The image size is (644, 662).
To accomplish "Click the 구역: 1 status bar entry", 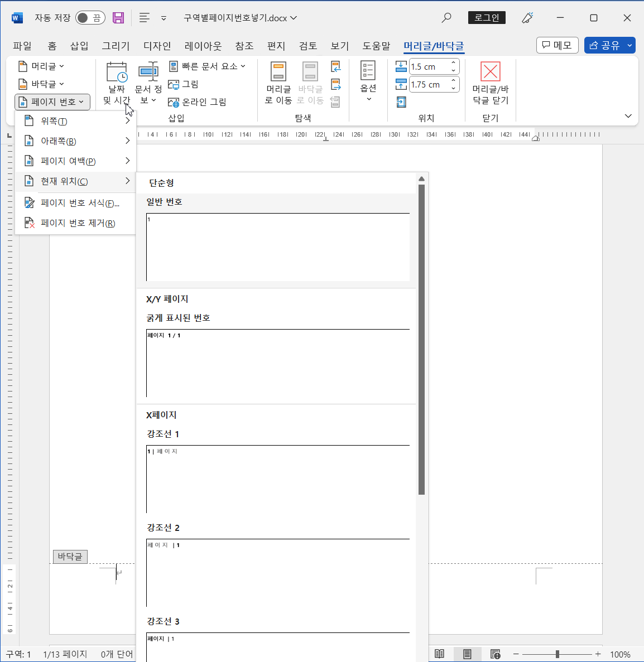I will point(18,654).
